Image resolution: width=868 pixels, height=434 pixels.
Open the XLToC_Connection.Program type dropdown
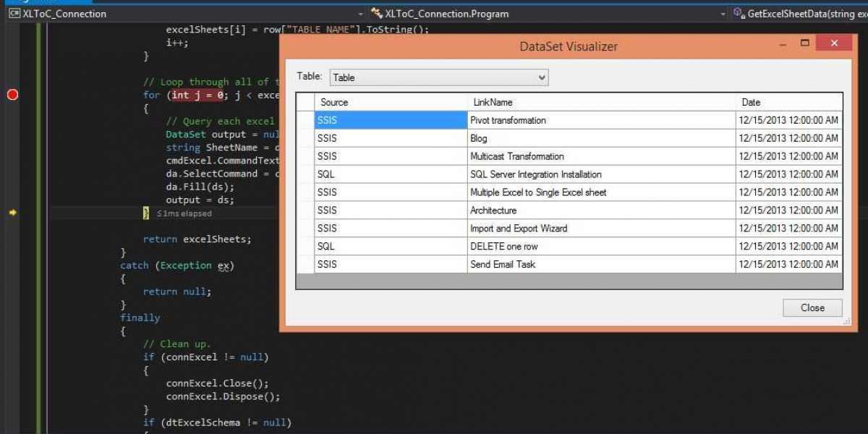(723, 14)
